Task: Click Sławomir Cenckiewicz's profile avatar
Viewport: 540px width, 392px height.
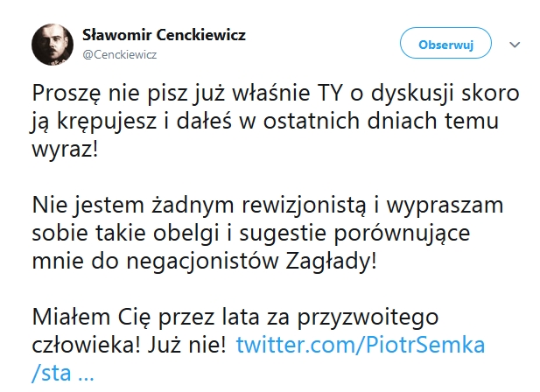Action: (x=53, y=43)
